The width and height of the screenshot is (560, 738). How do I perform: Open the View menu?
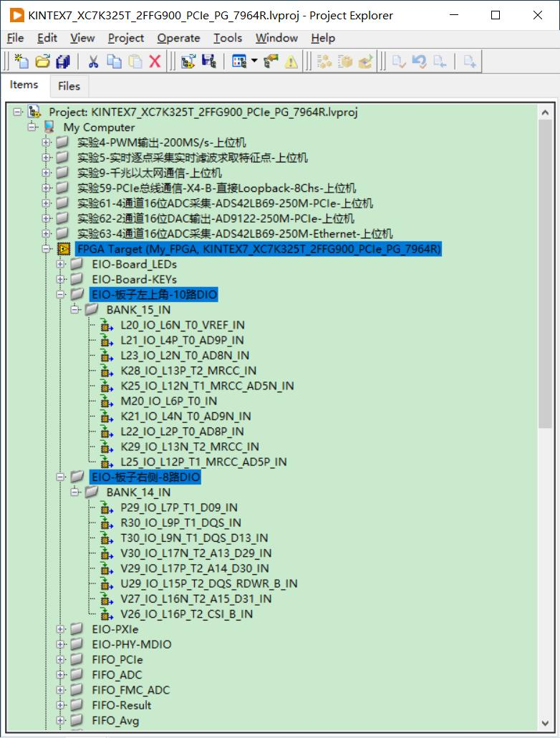82,38
